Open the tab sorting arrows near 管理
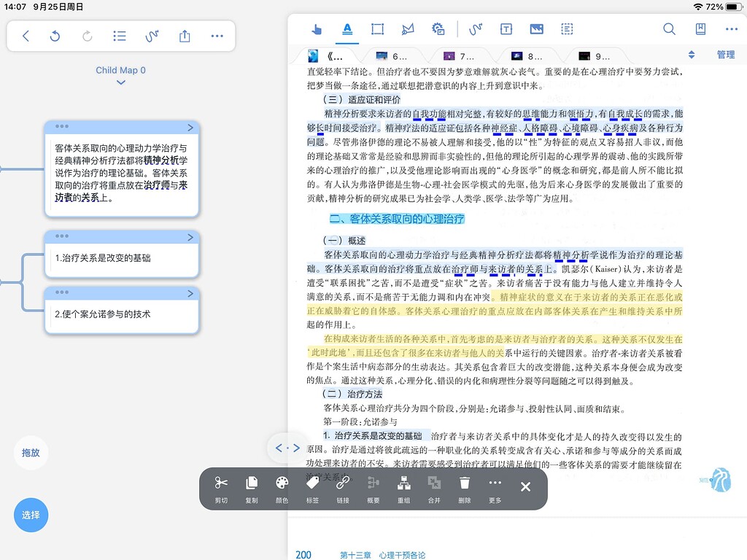Image resolution: width=747 pixels, height=560 pixels. pyautogui.click(x=690, y=54)
